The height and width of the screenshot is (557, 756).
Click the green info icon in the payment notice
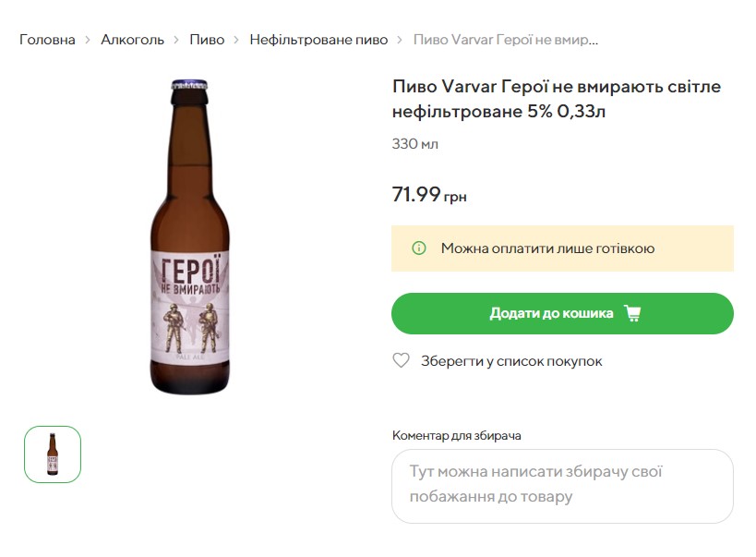419,248
